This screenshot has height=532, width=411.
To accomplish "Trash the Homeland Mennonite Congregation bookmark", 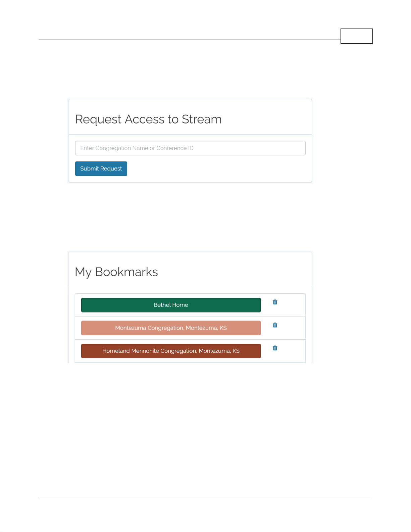I will coord(275,348).
